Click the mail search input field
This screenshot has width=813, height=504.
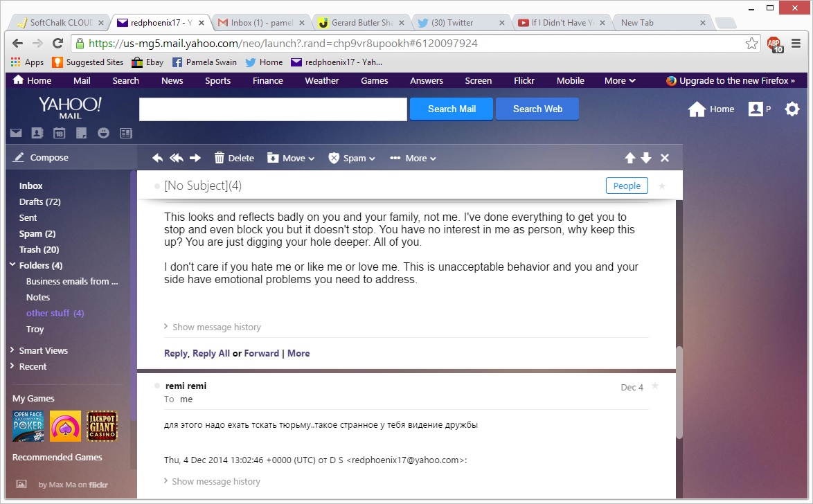point(274,109)
